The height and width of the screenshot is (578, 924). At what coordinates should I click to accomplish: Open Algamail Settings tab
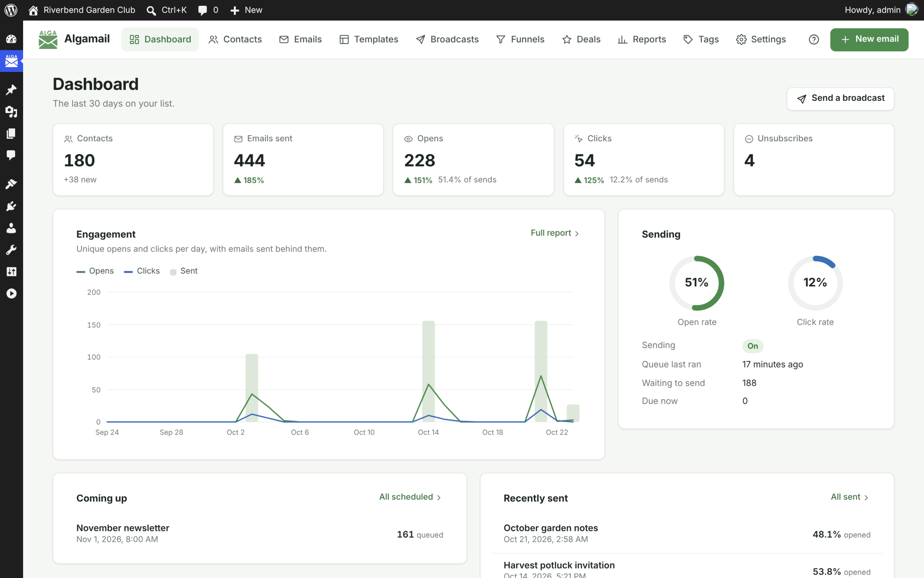point(761,39)
